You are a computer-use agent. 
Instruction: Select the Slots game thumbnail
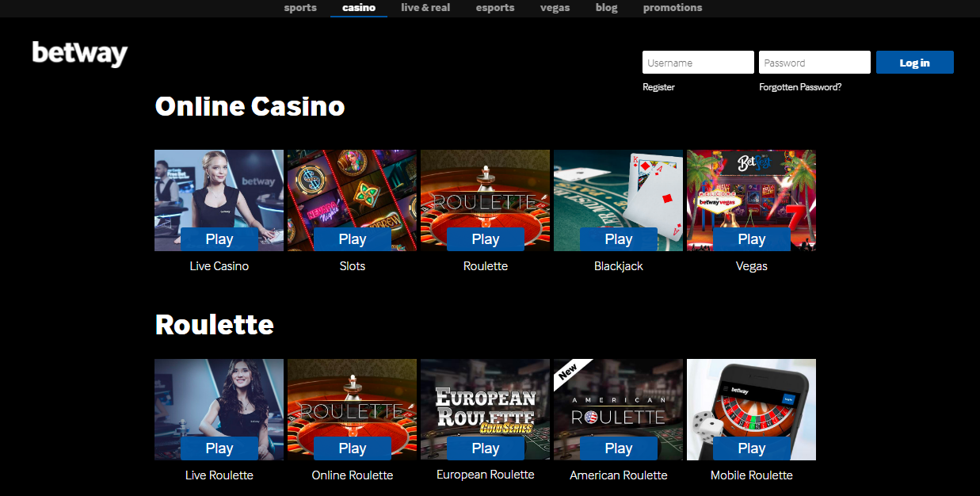point(352,200)
